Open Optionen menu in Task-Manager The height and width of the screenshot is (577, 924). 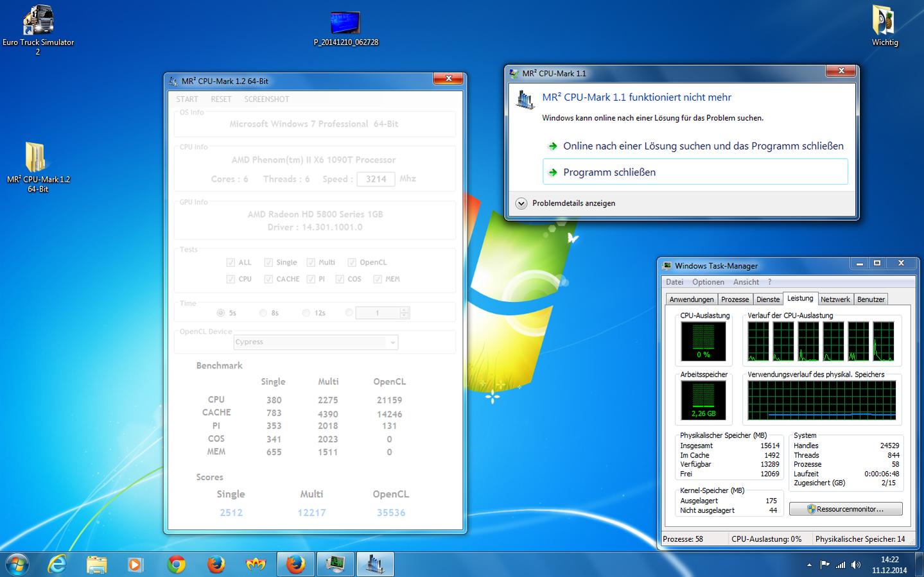[x=708, y=282]
